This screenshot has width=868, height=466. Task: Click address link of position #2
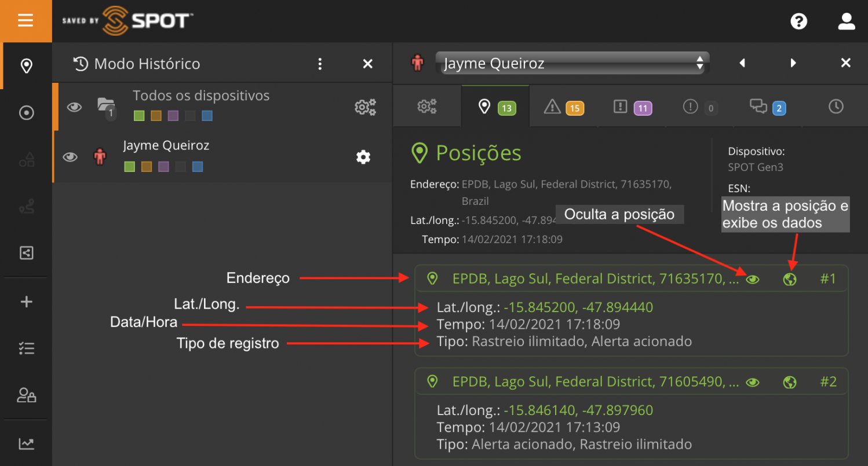click(x=595, y=382)
